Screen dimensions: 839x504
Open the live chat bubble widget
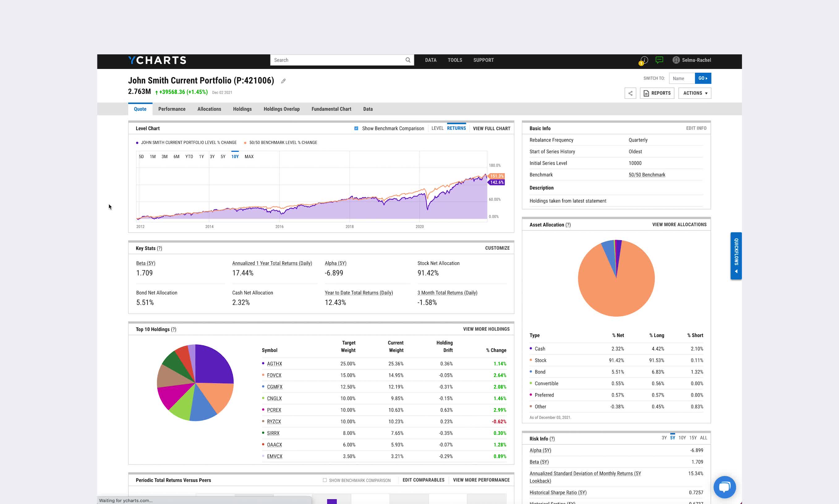point(724,487)
